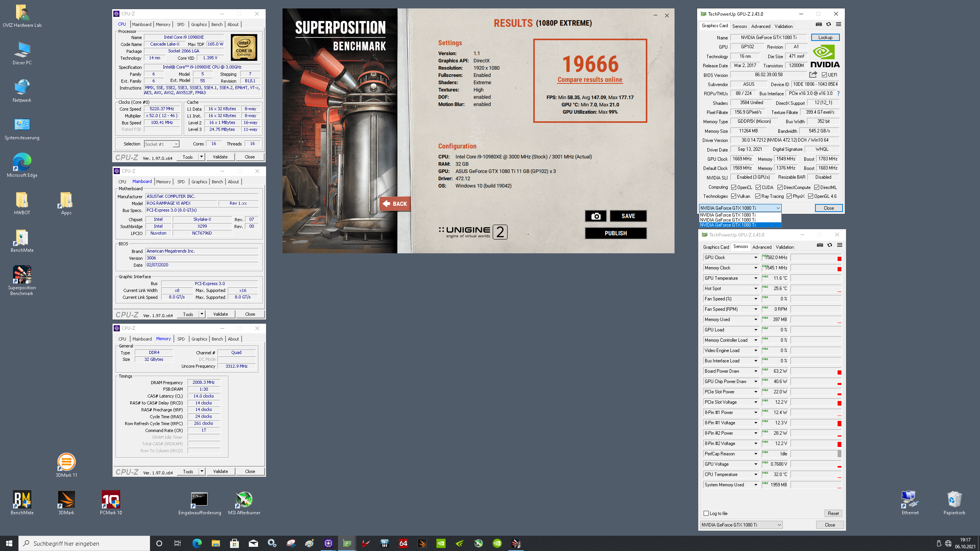Open Advanced tab in top GPU-Z window

tap(760, 26)
